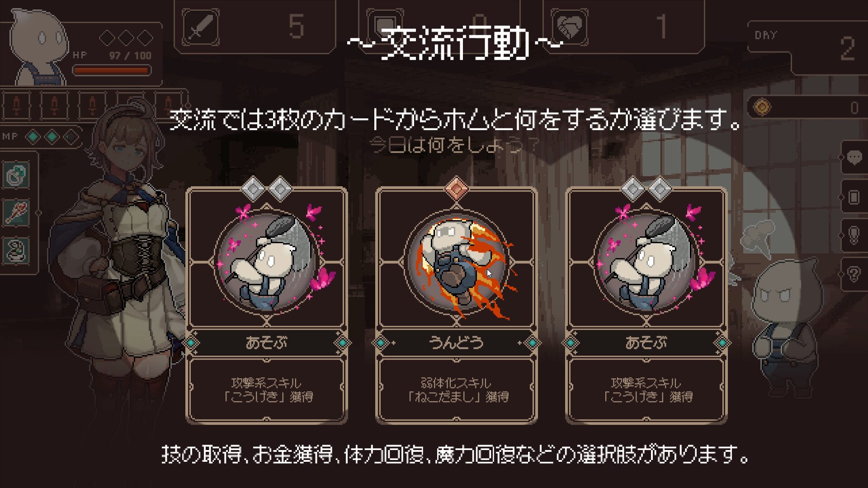Image resolution: width=868 pixels, height=488 pixels.
Task: Open the card deck icon on right sidebar
Action: 854,197
